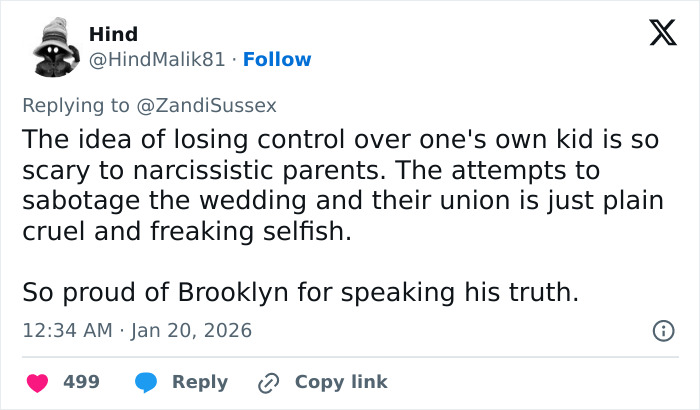This screenshot has width=700, height=410.
Task: Click the Reply text label
Action: coord(200,382)
